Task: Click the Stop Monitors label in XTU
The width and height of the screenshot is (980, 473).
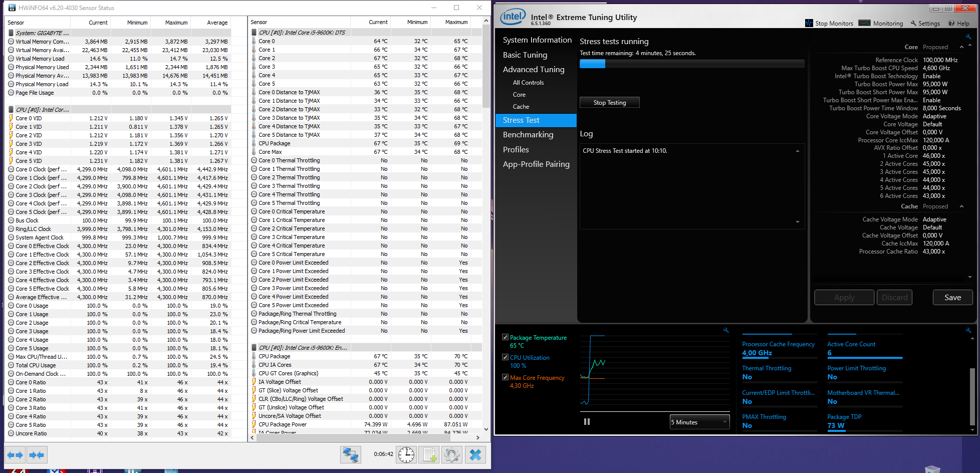Action: point(834,24)
